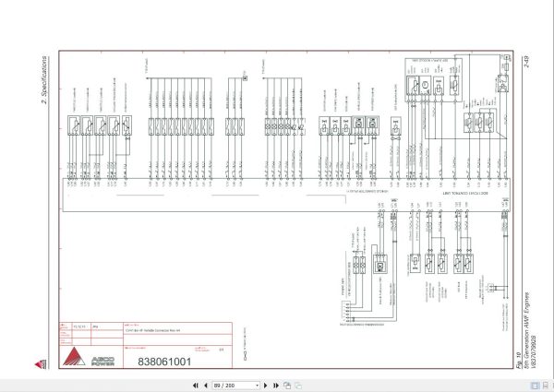The width and height of the screenshot is (554, 392).
Task: Enable scrolling continuous page view
Action: tap(546, 386)
